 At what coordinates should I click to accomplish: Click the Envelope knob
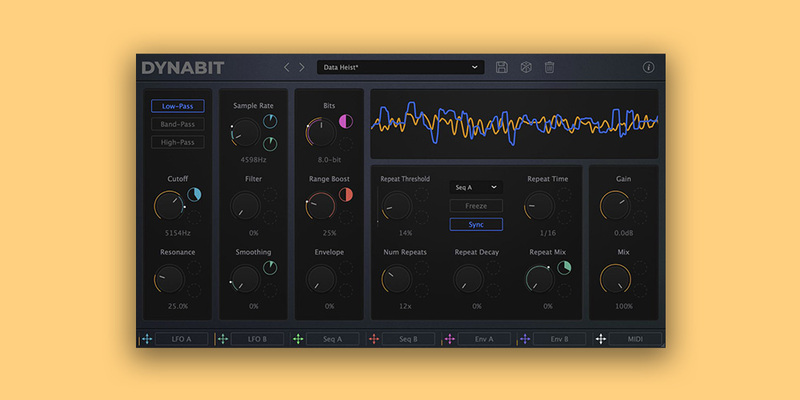tap(321, 279)
